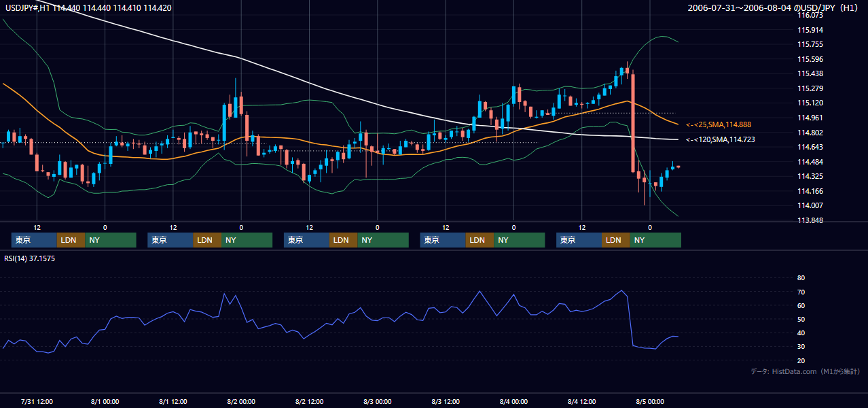Select the LDN session block for 8/4
The height and width of the screenshot is (408, 868).
(615, 240)
